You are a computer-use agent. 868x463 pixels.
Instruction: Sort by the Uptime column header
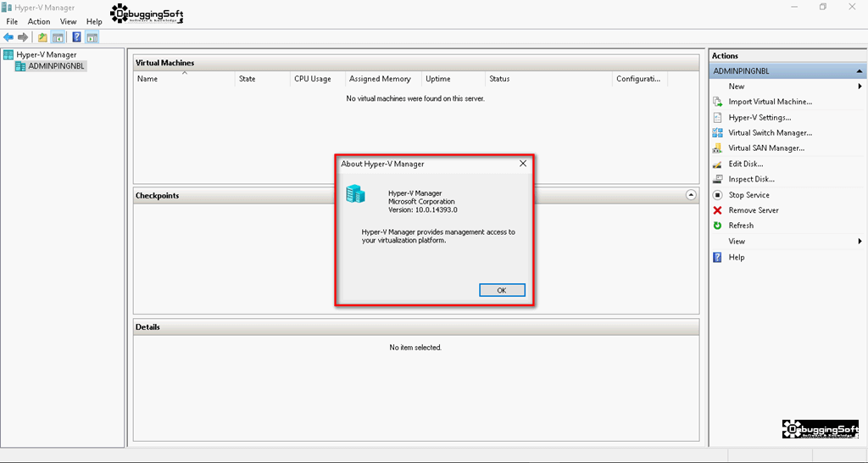point(453,79)
